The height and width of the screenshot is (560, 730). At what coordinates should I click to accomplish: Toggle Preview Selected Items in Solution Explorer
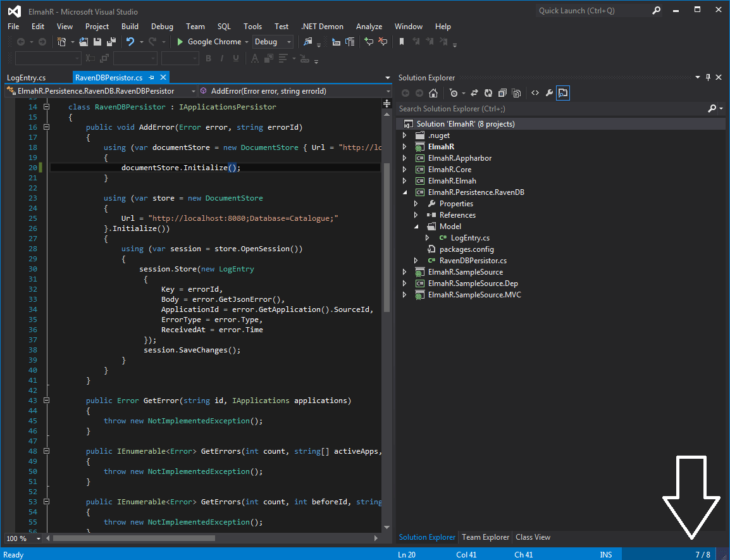[563, 93]
